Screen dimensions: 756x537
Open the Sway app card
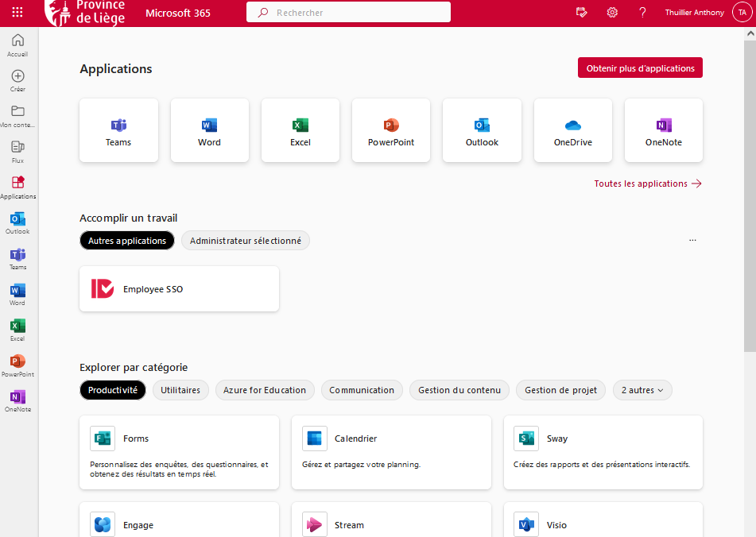click(603, 453)
